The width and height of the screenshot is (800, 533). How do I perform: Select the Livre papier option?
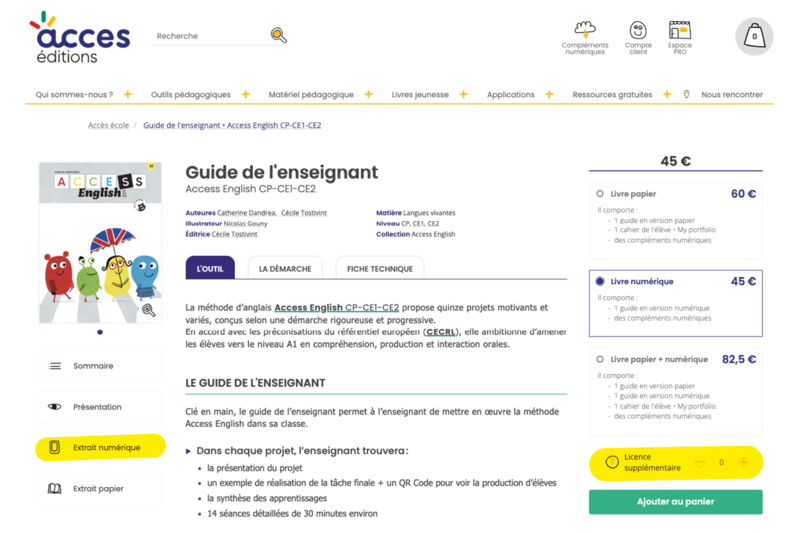click(x=600, y=194)
